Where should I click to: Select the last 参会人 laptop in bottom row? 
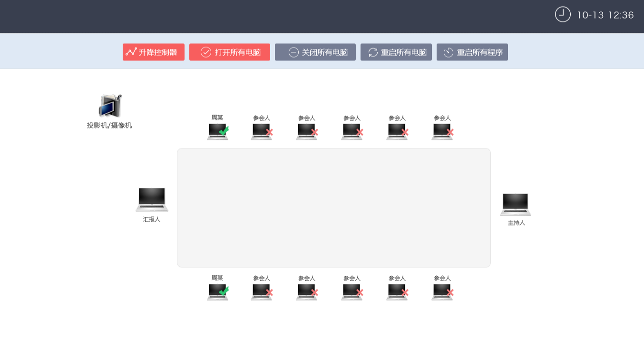tap(442, 292)
